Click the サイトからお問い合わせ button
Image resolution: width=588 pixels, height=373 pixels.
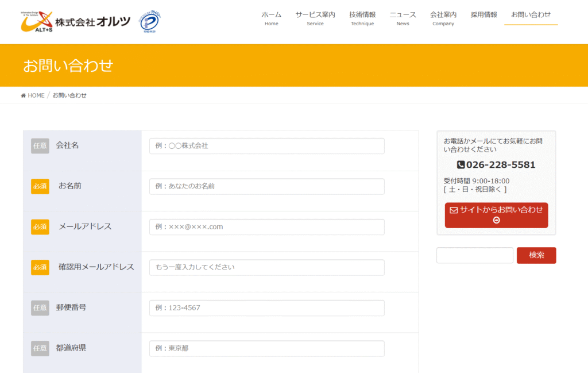[x=496, y=214]
